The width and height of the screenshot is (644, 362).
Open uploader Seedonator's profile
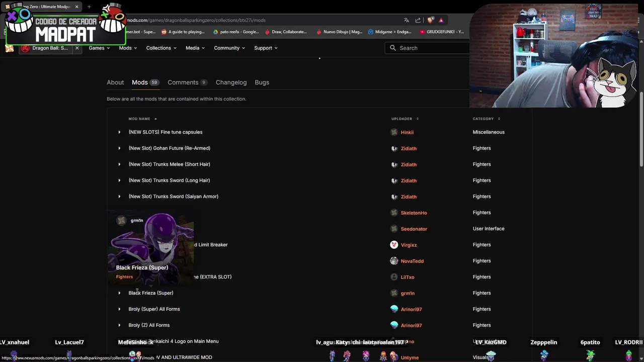[x=414, y=229]
